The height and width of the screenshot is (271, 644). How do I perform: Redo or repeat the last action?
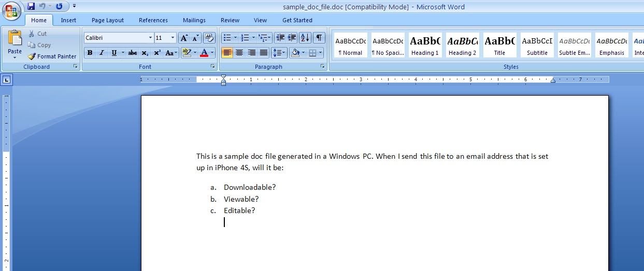tap(59, 6)
